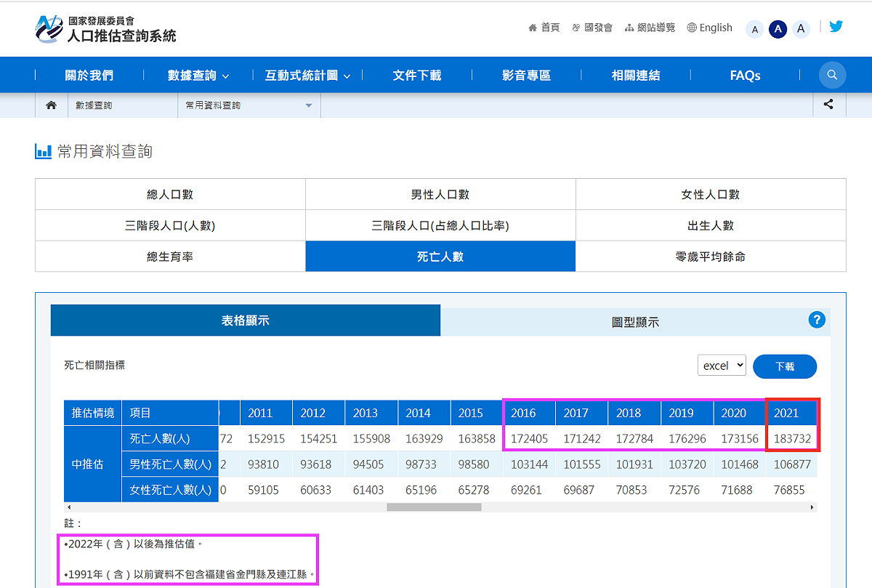Open the excel format dropdown

(722, 365)
